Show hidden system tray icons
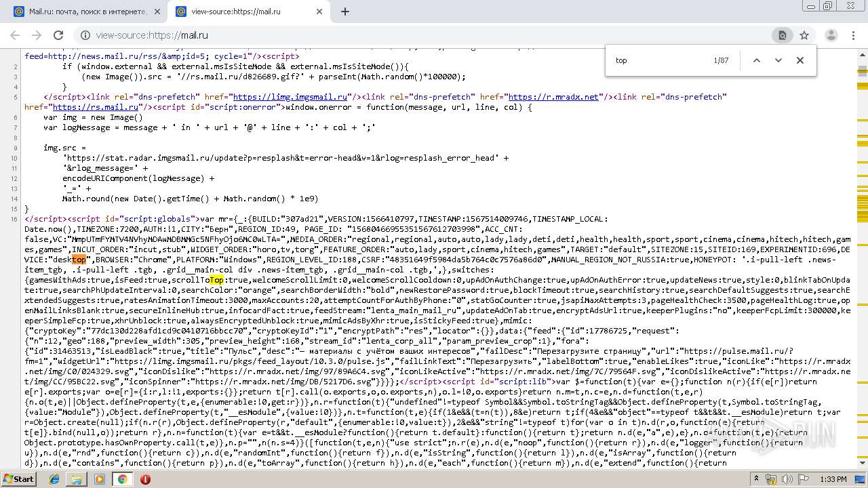 758,479
